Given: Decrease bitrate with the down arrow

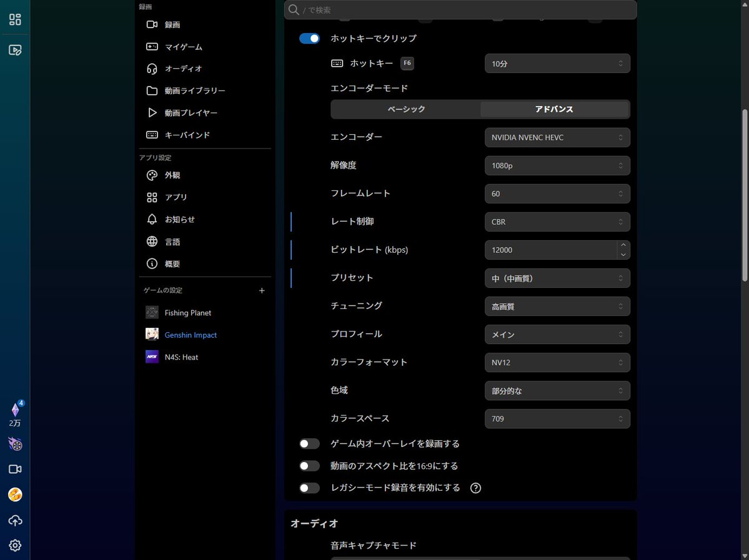Looking at the screenshot, I should coord(623,255).
